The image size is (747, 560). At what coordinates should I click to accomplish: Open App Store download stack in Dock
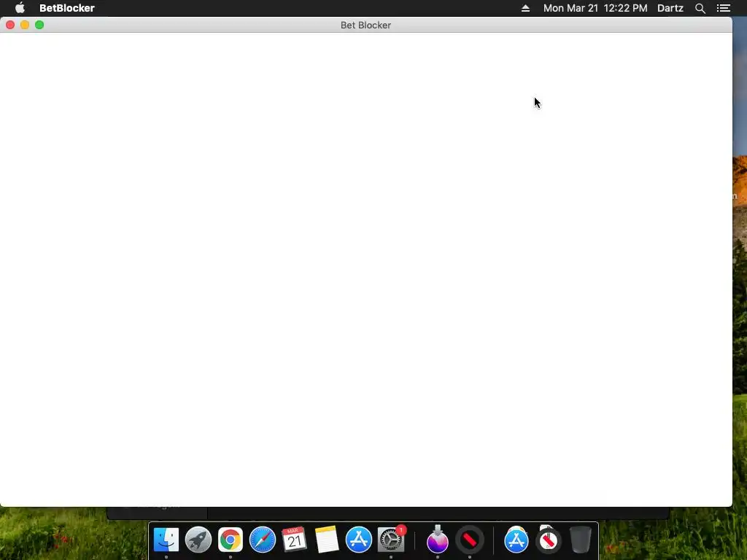[x=516, y=540]
